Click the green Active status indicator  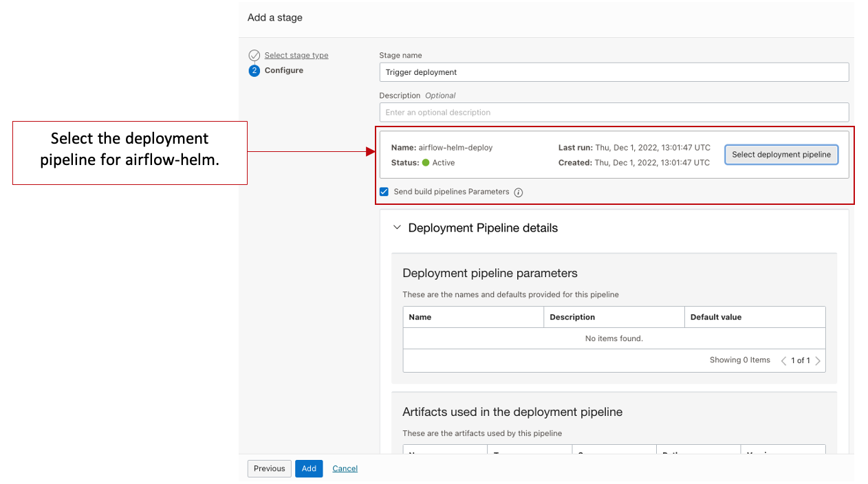[x=426, y=163]
